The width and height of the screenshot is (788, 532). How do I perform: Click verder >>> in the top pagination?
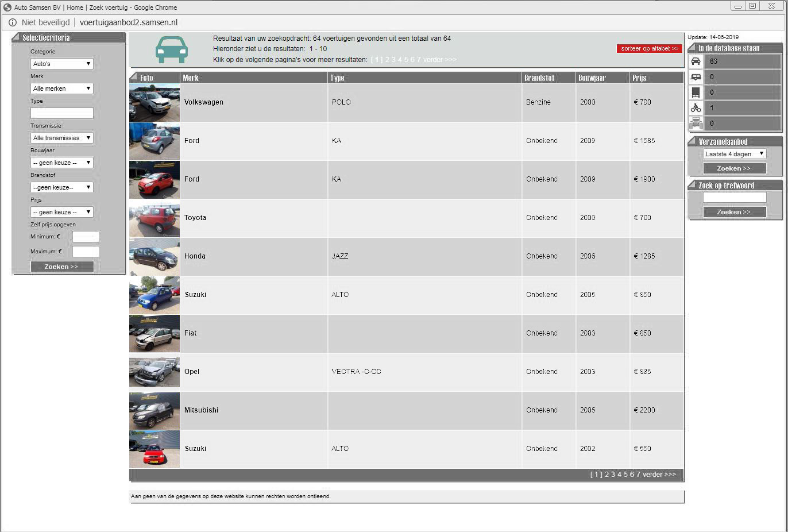(x=440, y=60)
